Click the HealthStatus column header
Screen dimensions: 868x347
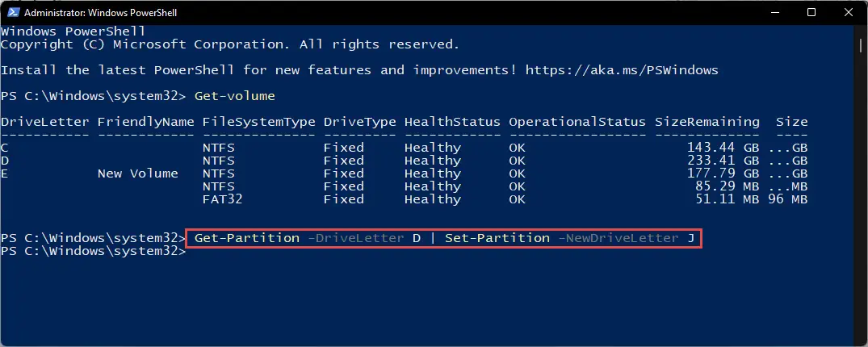(x=452, y=122)
